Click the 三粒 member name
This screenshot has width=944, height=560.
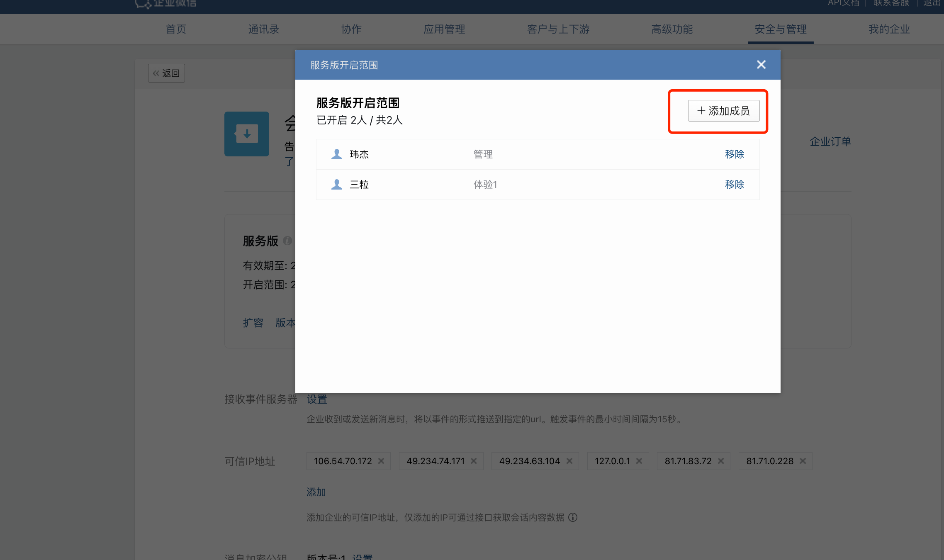coord(359,185)
